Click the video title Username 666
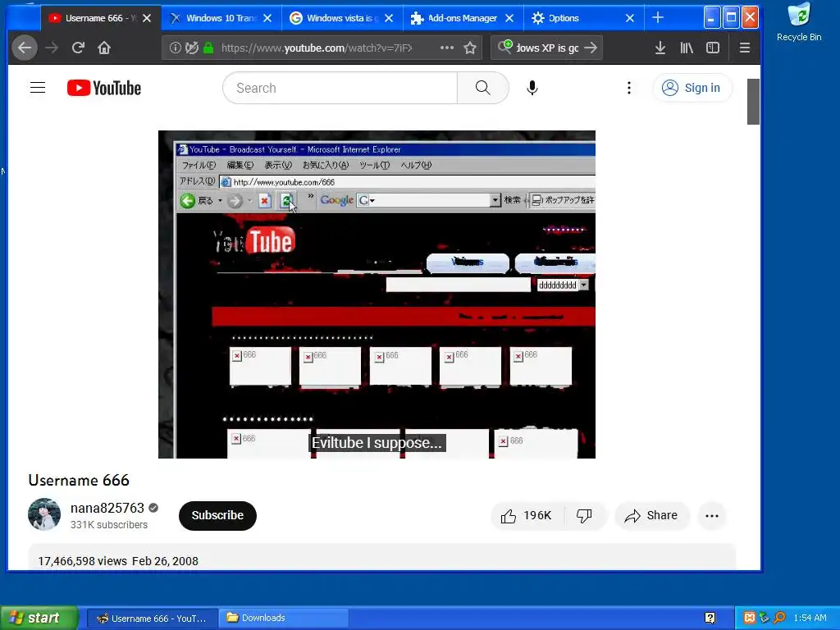Viewport: 840px width, 630px height. pos(79,480)
